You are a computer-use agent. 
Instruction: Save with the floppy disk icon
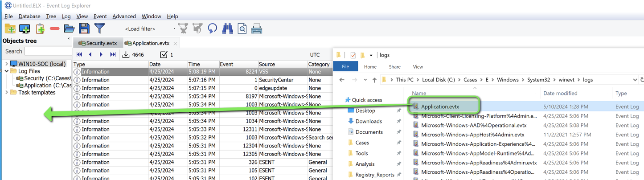[x=84, y=29]
